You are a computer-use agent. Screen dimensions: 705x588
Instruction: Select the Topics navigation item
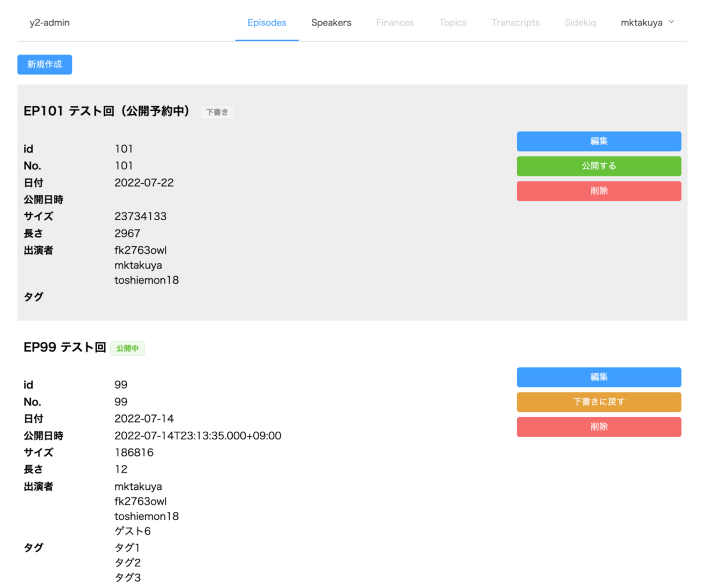pyautogui.click(x=452, y=23)
